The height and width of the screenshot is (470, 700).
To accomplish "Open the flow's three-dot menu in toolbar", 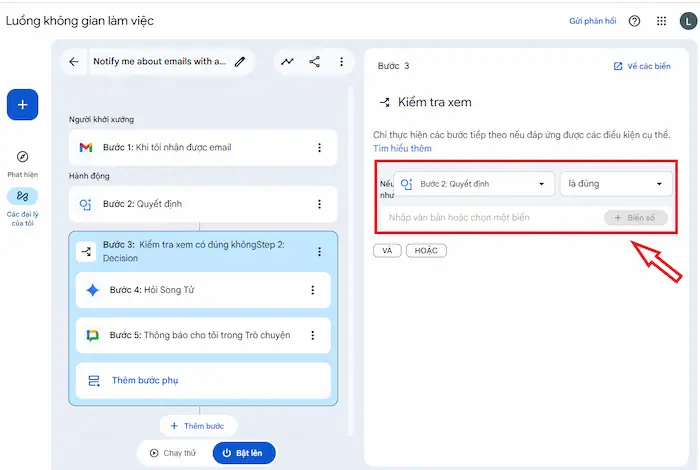I will [x=342, y=62].
